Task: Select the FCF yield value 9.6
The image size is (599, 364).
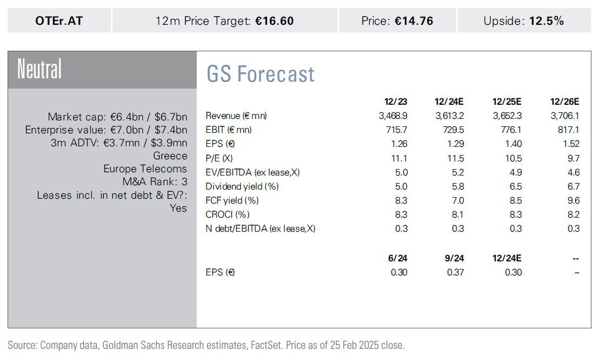Action: (x=573, y=200)
